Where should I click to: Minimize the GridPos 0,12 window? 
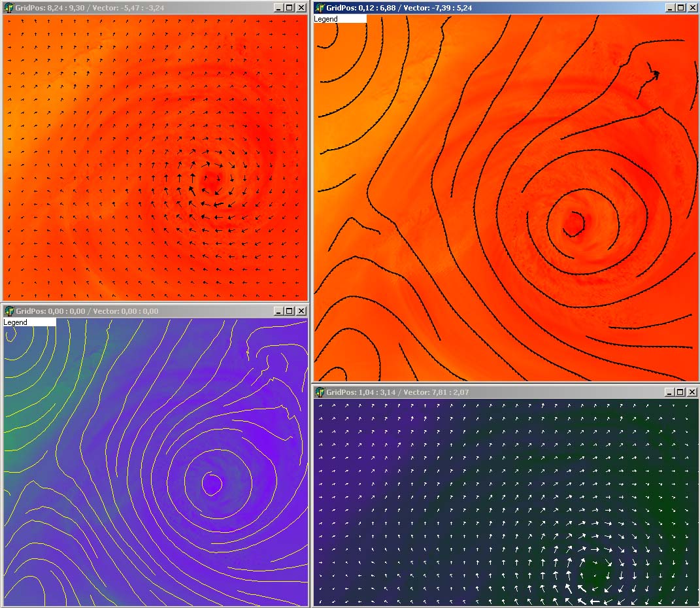tap(670, 8)
